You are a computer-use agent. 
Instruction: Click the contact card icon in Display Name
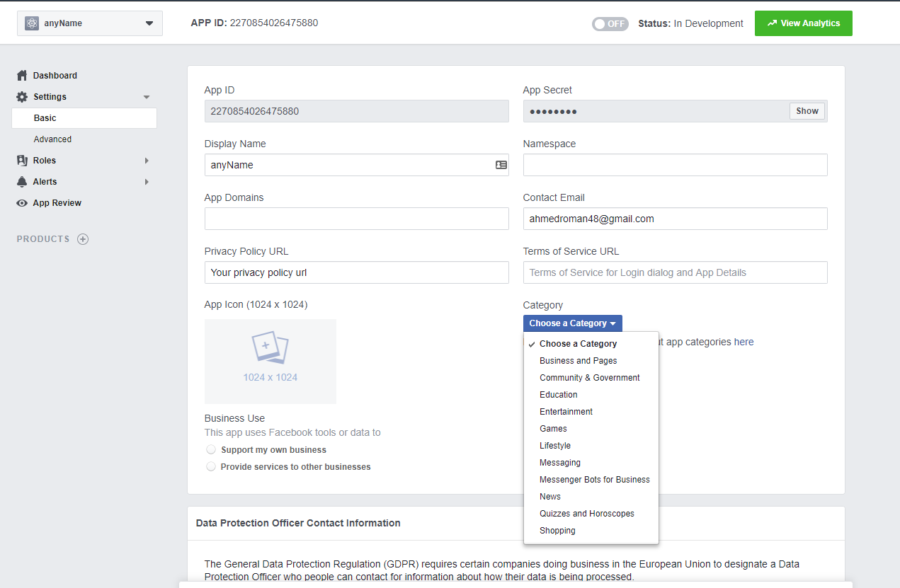(501, 165)
